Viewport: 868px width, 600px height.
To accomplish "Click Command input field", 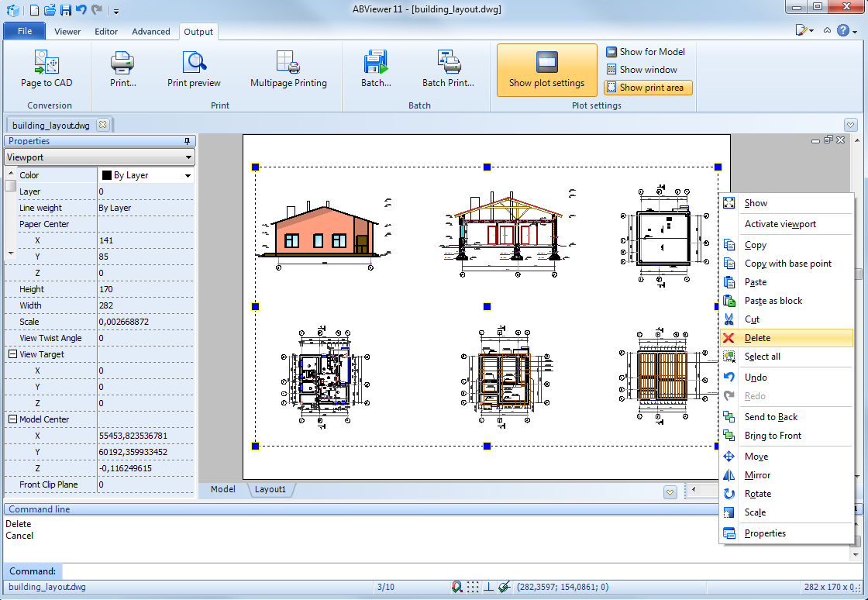I will [x=460, y=571].
